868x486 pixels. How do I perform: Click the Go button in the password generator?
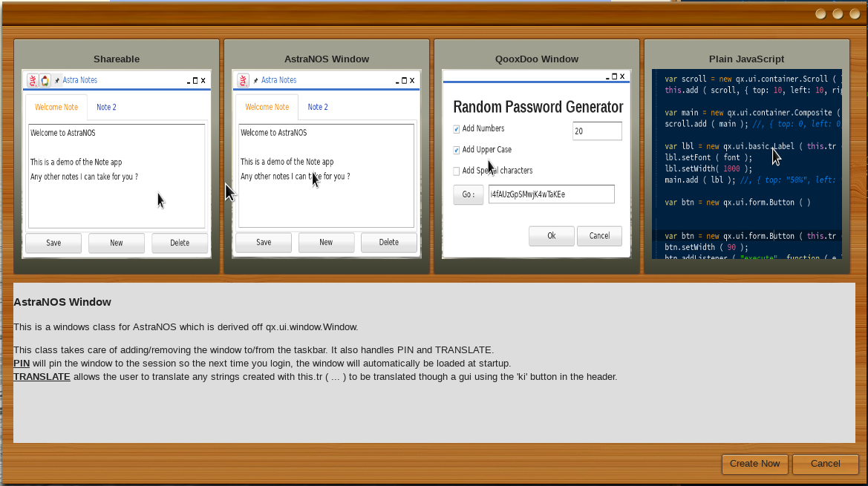[469, 194]
